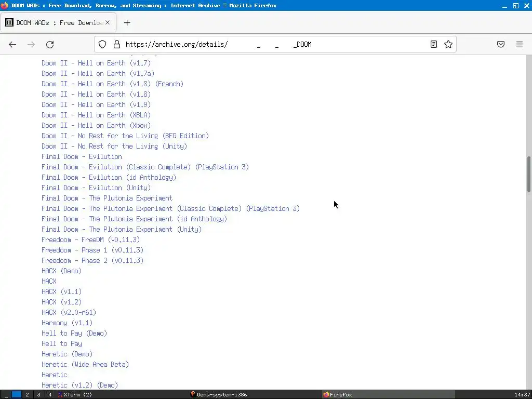Open Doom II - Hell on Earth (Xbox) link
Viewport: 532px width, 399px height.
point(96,126)
